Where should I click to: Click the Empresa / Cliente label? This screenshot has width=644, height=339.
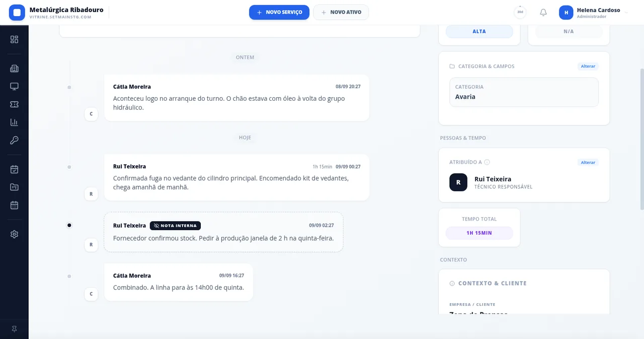[472, 305]
